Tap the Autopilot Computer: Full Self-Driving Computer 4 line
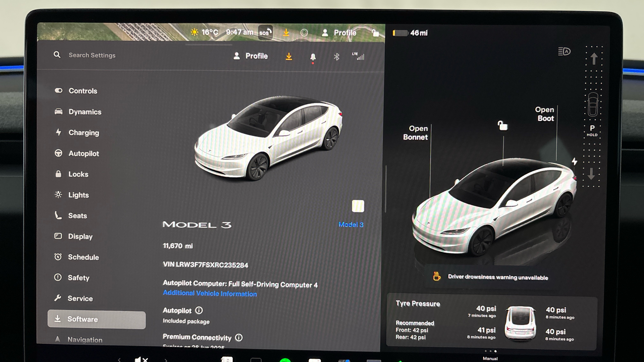 pos(240,284)
